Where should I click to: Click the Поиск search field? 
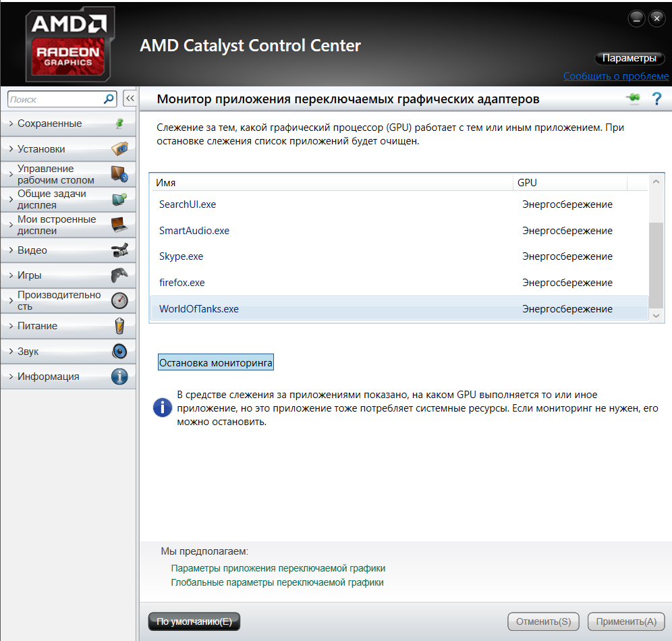point(56,99)
